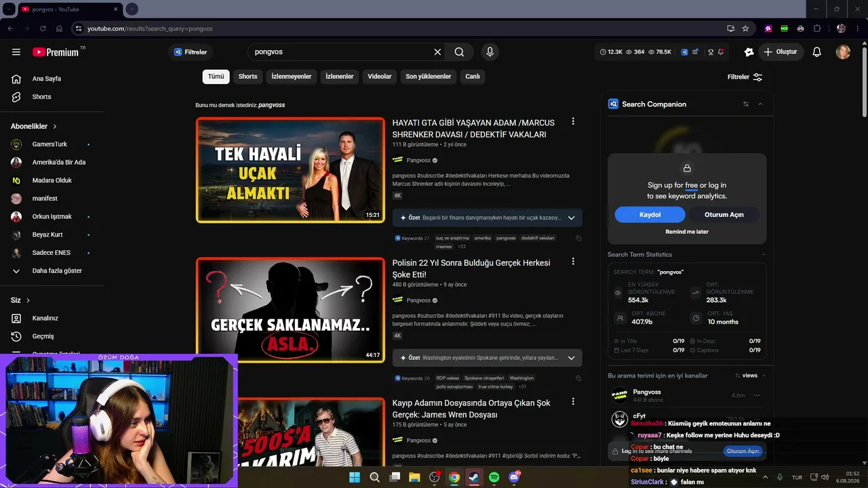Screen dimensions: 868x488
Task: Bookmark this page with the star icon
Action: pyautogui.click(x=745, y=28)
